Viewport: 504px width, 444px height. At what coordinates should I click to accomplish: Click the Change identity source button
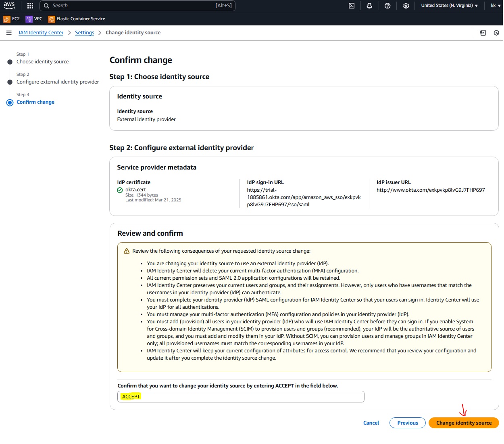click(464, 423)
